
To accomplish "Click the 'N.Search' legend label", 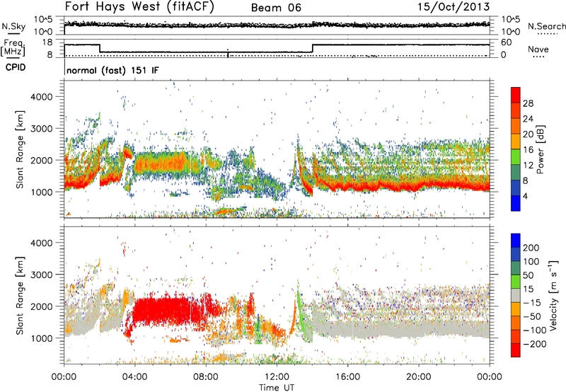I will coord(547,26).
